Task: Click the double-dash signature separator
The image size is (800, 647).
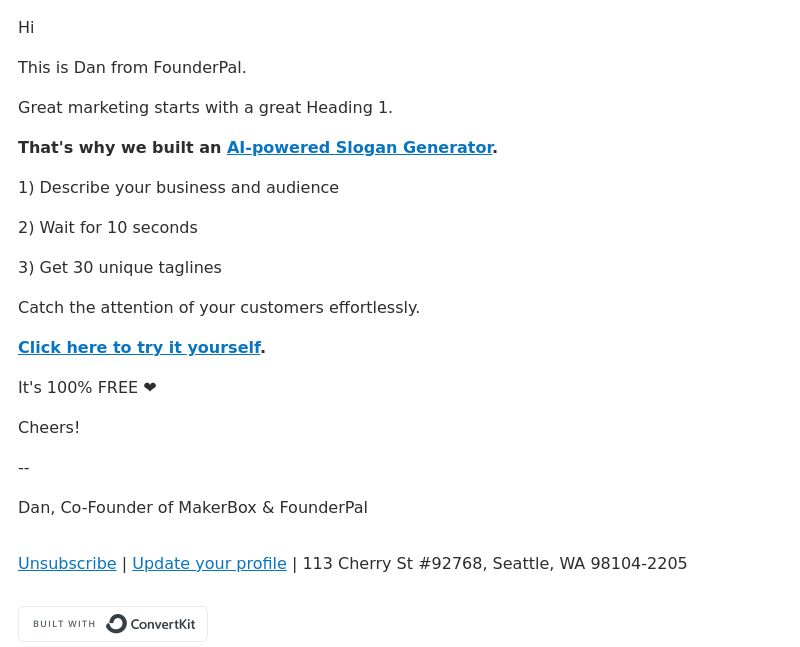Action: 23,468
